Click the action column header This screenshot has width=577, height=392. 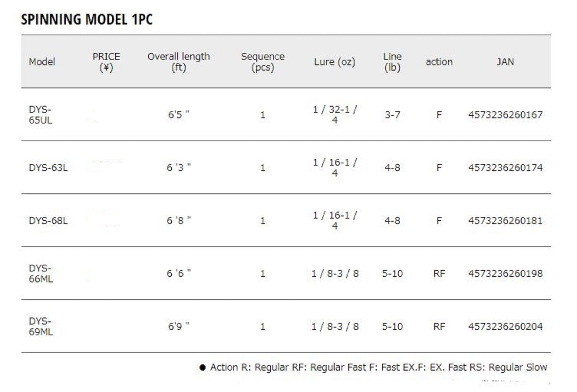(439, 62)
